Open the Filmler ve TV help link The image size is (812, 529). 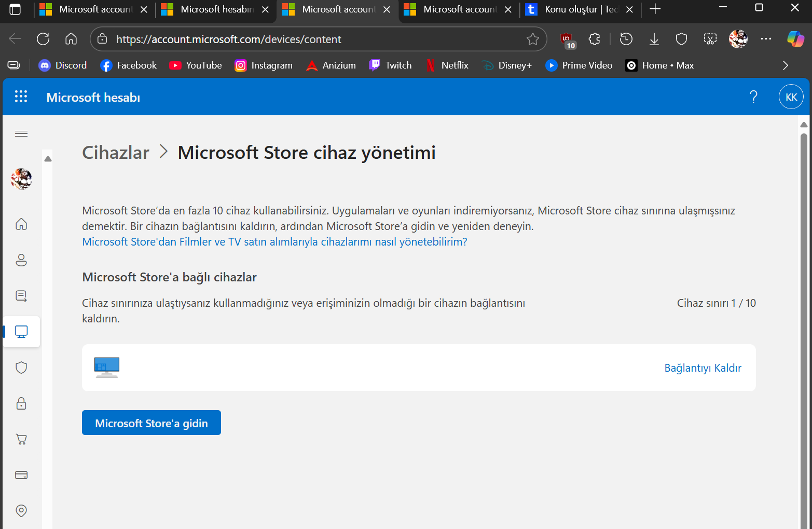coord(274,242)
